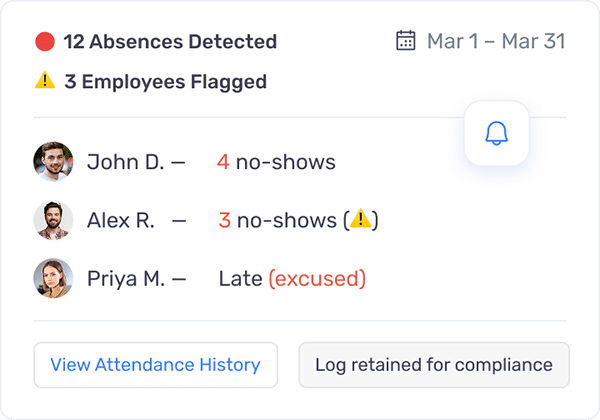
Task: Click the 4 no-shows count for John
Action: (x=276, y=162)
